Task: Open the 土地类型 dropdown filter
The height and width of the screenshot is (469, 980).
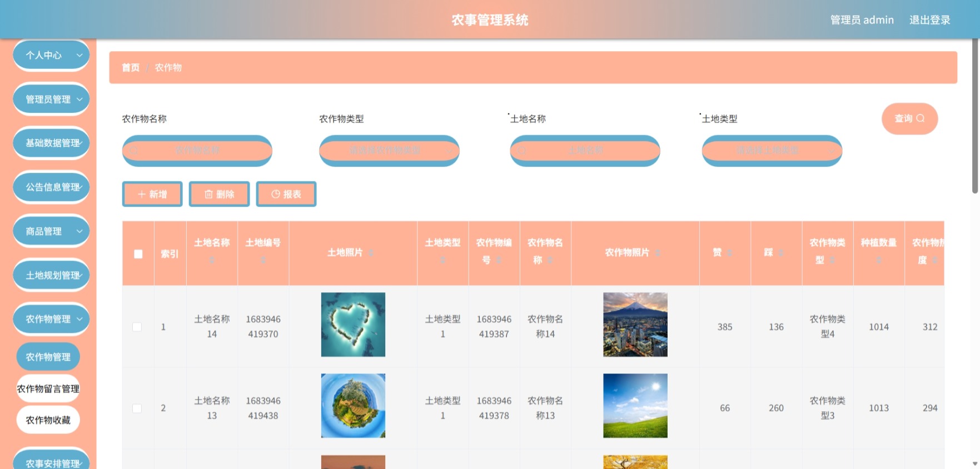Action: point(772,151)
